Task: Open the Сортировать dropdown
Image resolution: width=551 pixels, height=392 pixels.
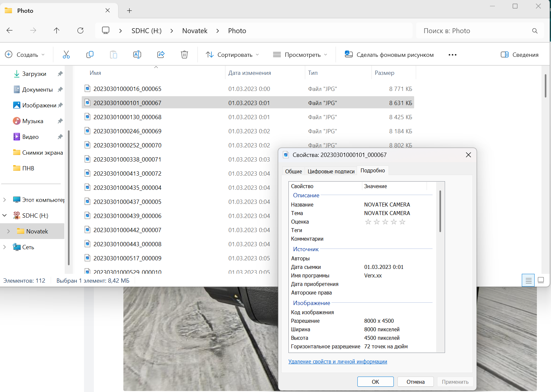Action: tap(232, 55)
